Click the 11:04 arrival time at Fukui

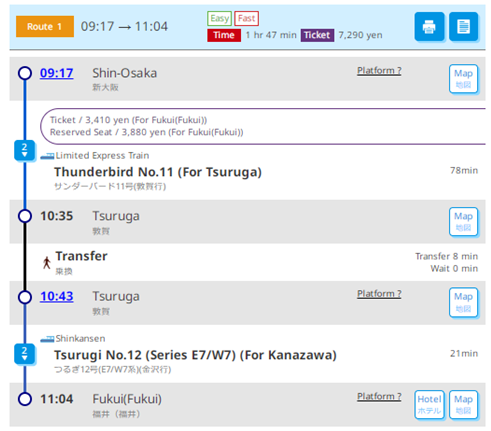pyautogui.click(x=57, y=399)
